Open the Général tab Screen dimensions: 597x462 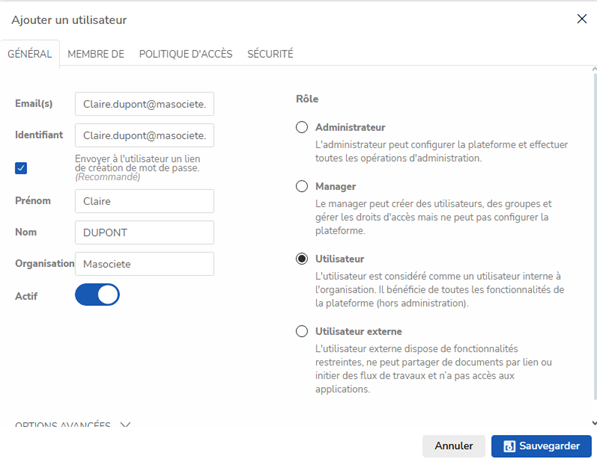point(30,54)
